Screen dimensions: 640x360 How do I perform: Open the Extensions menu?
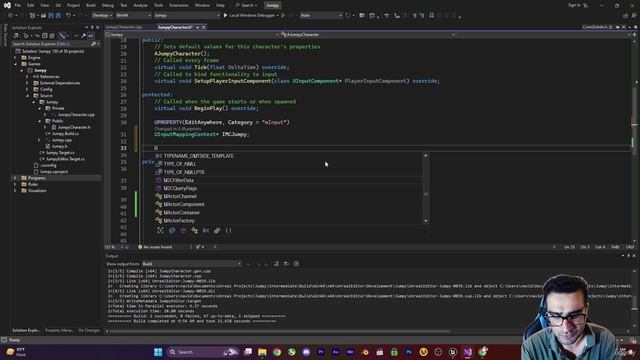pos(179,5)
